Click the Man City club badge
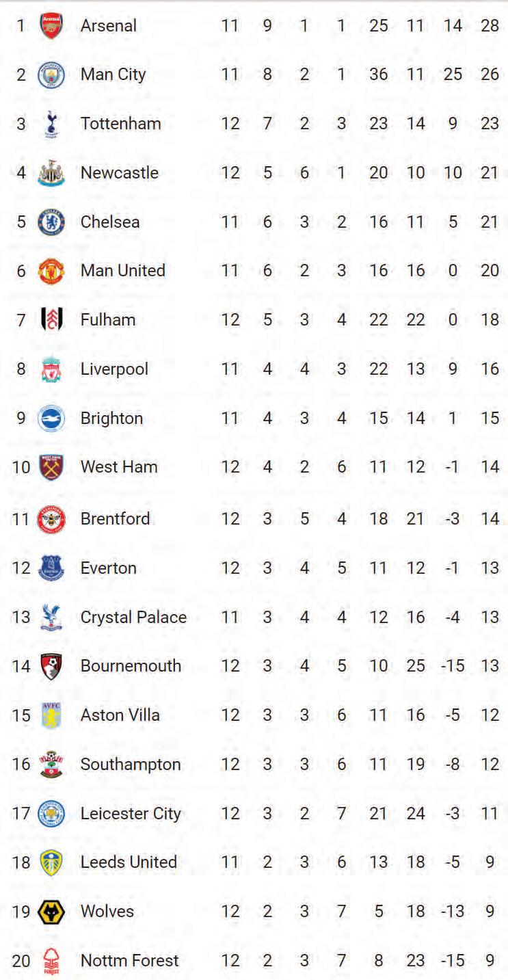508x980 pixels. (51, 75)
